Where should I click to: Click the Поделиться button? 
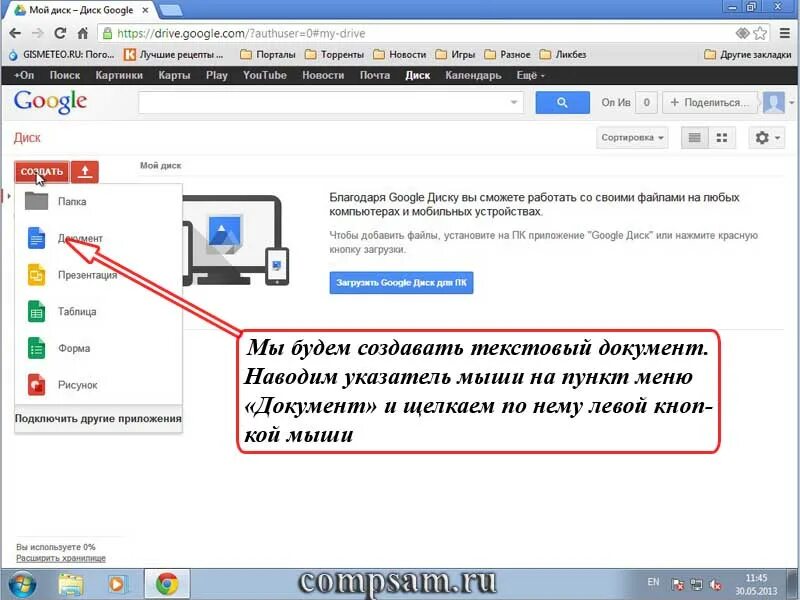(709, 103)
